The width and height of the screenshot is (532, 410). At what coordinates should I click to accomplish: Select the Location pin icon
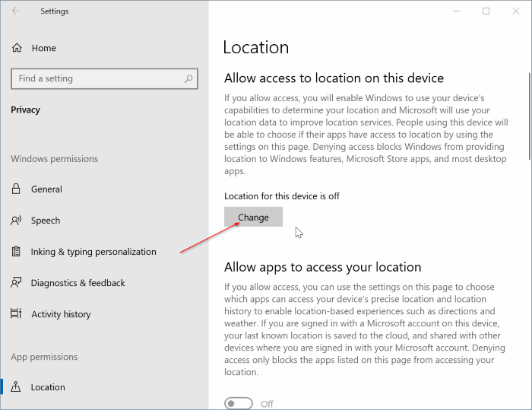(x=16, y=386)
